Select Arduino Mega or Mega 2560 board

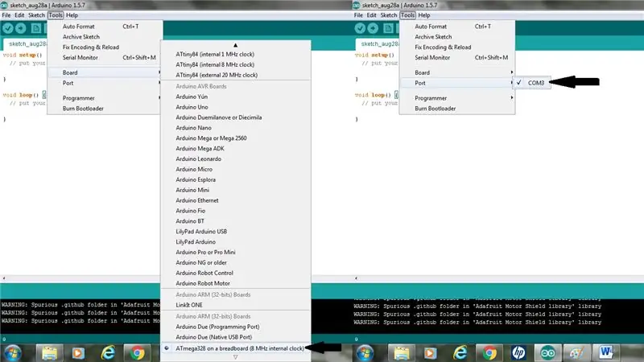[236, 138]
